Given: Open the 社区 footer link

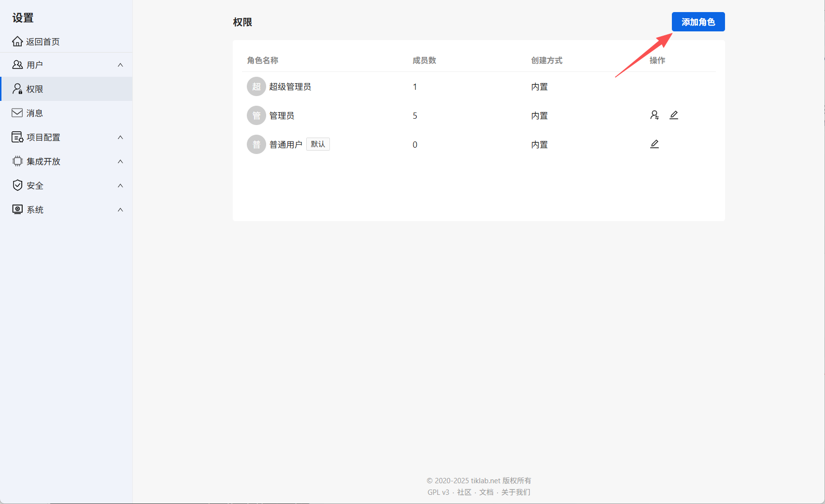Looking at the screenshot, I should coord(464,492).
